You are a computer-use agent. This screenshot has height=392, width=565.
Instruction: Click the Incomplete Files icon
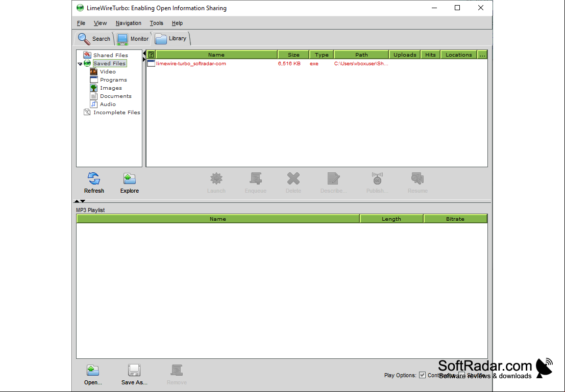pyautogui.click(x=87, y=112)
